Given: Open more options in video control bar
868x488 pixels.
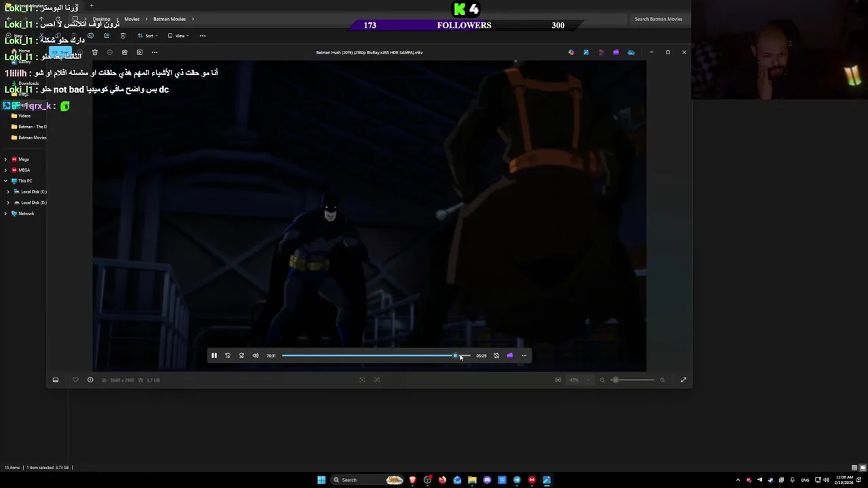Looking at the screenshot, I should (x=524, y=355).
